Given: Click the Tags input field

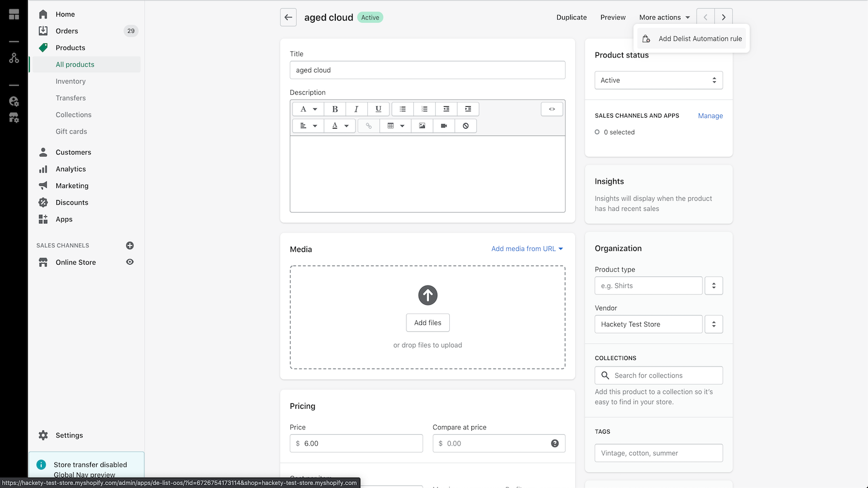Looking at the screenshot, I should pyautogui.click(x=659, y=453).
